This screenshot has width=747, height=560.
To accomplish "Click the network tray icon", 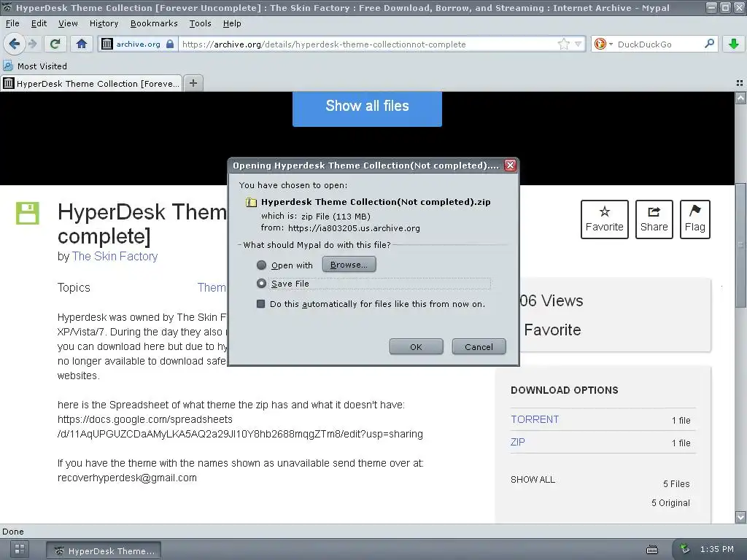I will click(x=684, y=549).
